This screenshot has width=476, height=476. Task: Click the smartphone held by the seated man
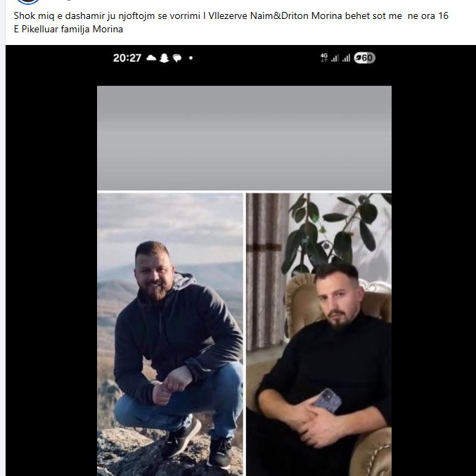[327, 400]
